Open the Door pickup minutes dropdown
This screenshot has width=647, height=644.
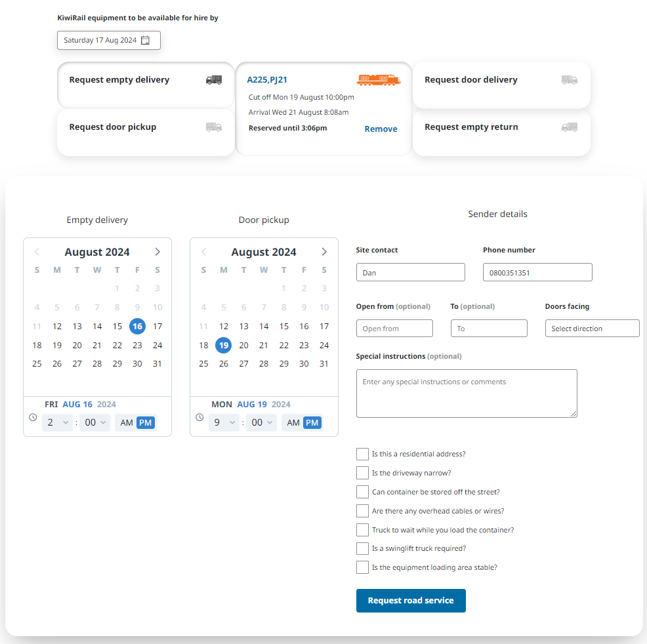[x=262, y=423]
